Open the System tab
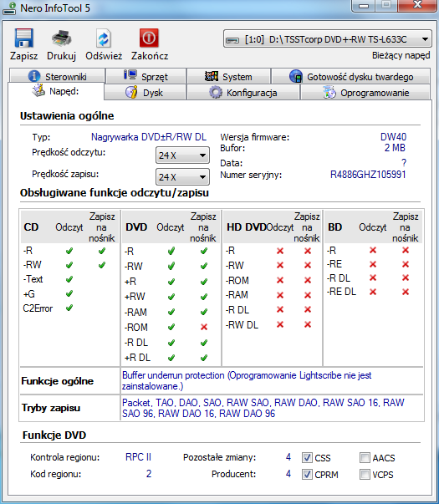Image resolution: width=439 pixels, height=504 pixels. (x=228, y=76)
